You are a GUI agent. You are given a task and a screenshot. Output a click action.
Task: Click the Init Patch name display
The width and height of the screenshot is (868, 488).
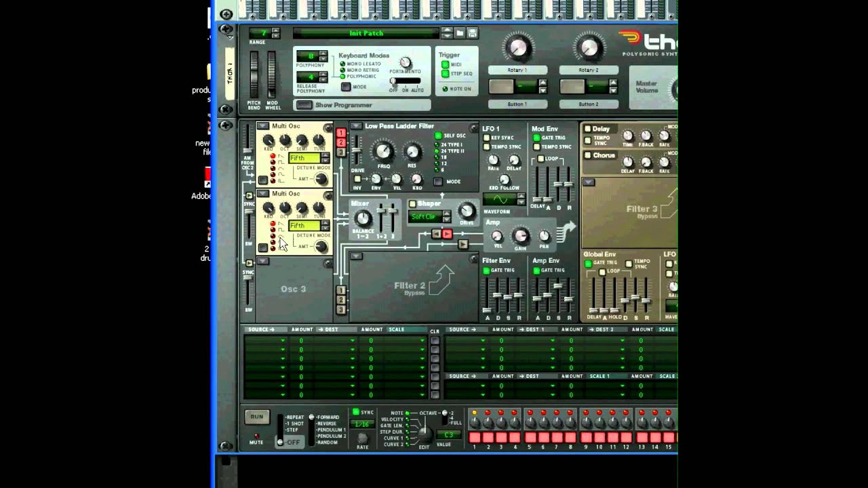point(366,33)
